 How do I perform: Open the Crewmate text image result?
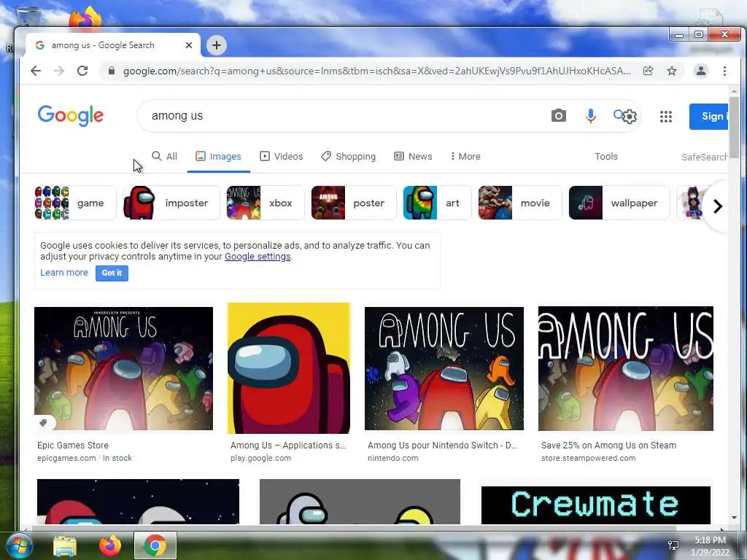point(595,505)
